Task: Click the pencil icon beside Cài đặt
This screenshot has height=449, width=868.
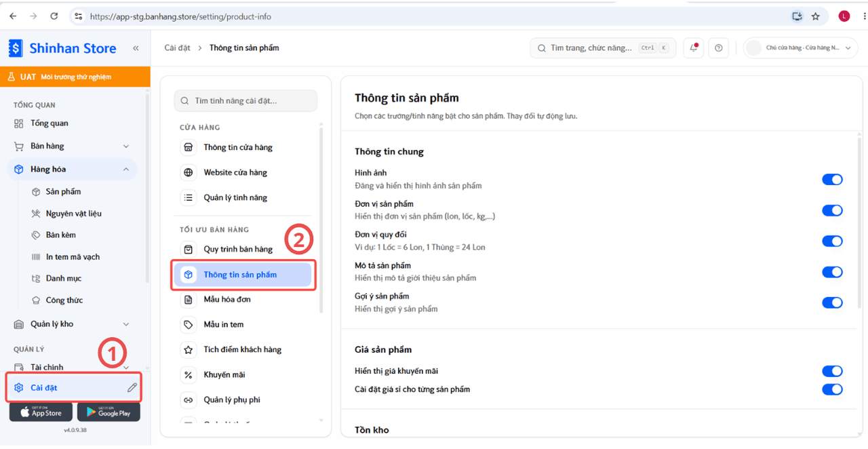Action: coord(132,388)
